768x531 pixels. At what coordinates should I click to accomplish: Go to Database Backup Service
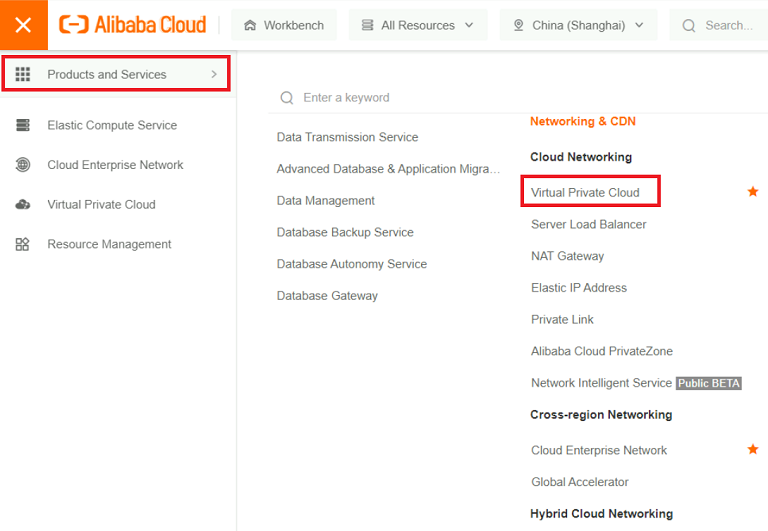[x=344, y=232]
